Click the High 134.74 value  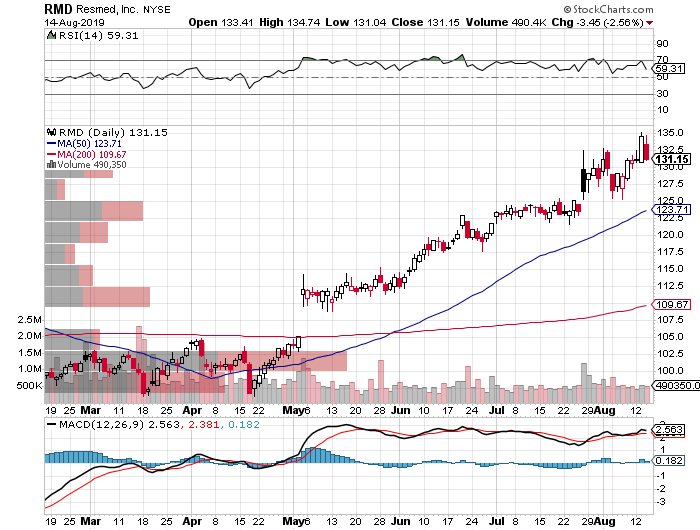(290, 22)
